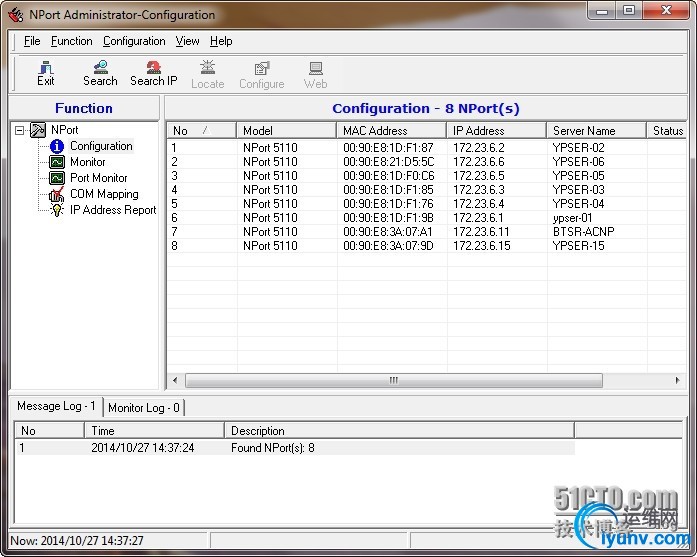This screenshot has height=557, width=697.
Task: Click the Status column header
Action: tap(667, 131)
